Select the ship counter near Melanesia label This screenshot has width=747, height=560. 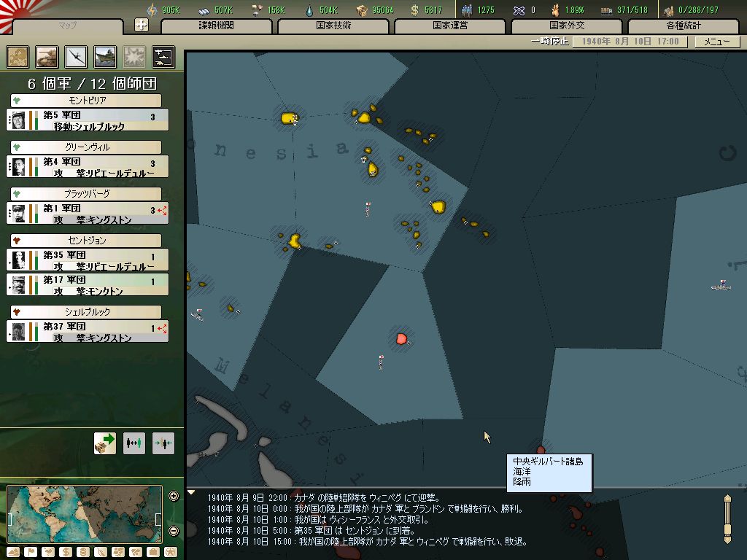click(198, 315)
